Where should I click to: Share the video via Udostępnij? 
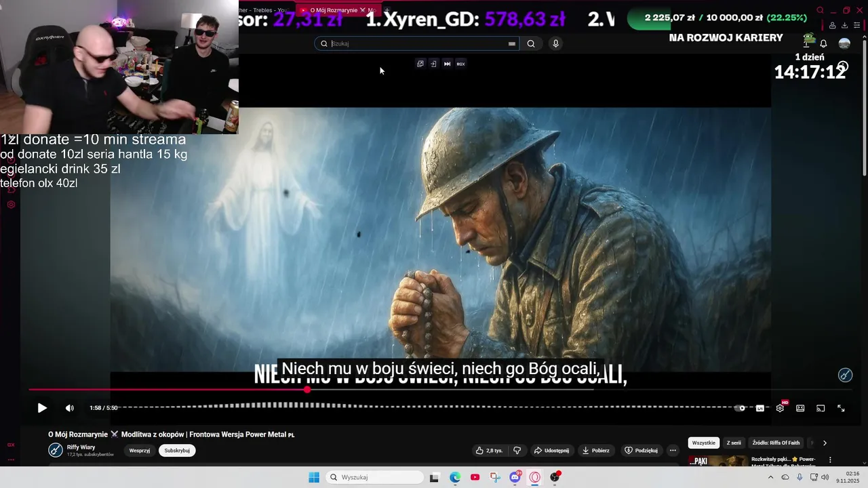(x=551, y=451)
